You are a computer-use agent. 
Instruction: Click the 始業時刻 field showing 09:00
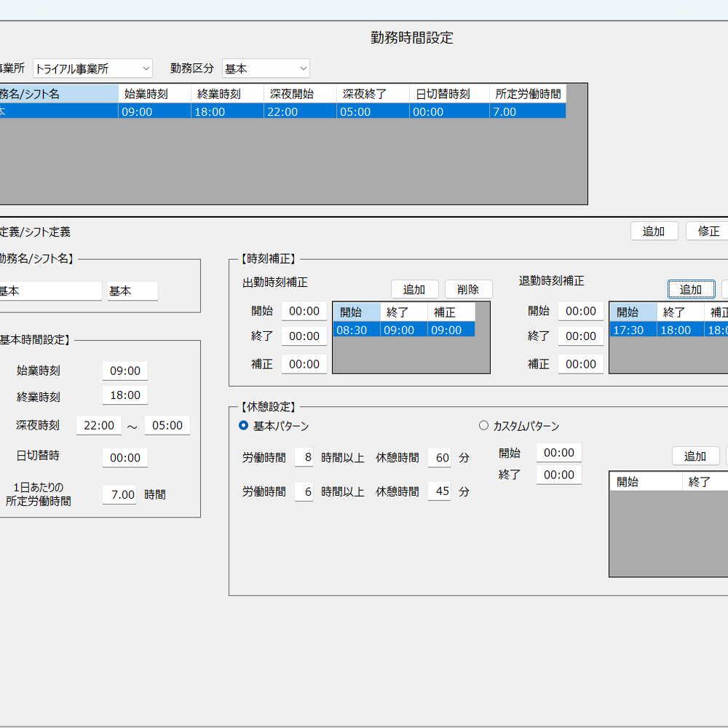pos(124,371)
